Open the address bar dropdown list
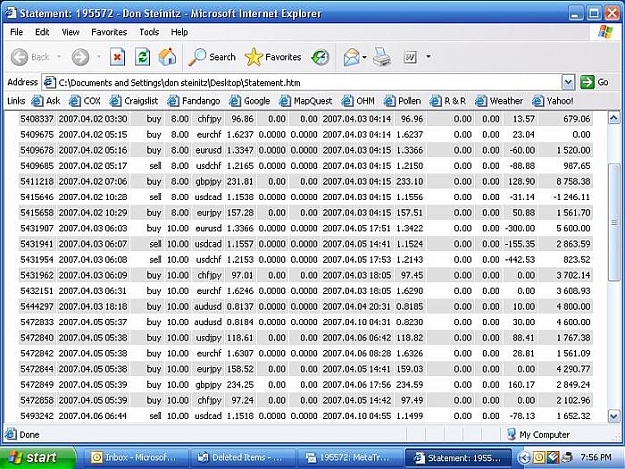The height and width of the screenshot is (469, 625). tap(568, 82)
